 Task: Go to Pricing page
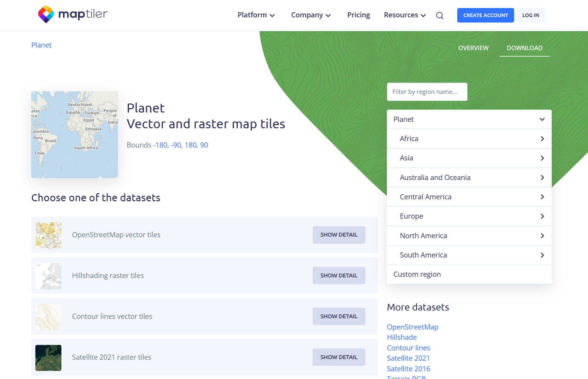pyautogui.click(x=358, y=15)
